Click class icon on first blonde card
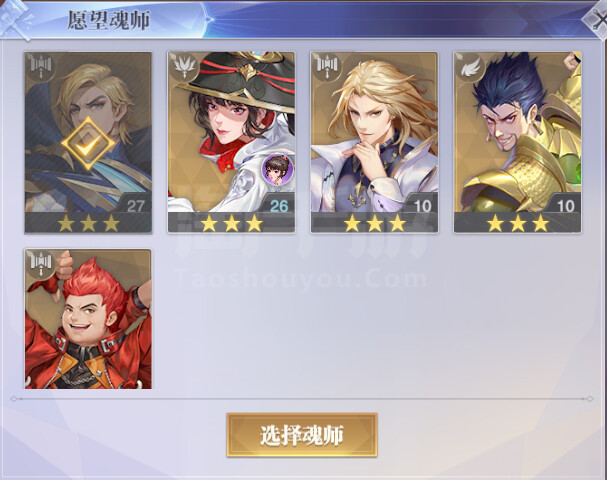The image size is (607, 480). click(x=41, y=67)
